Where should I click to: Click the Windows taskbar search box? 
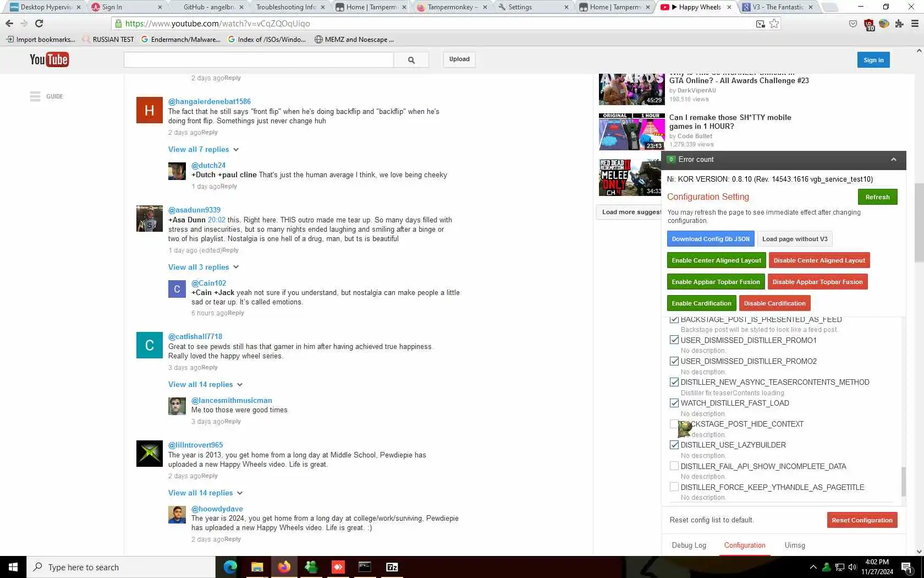[121, 567]
